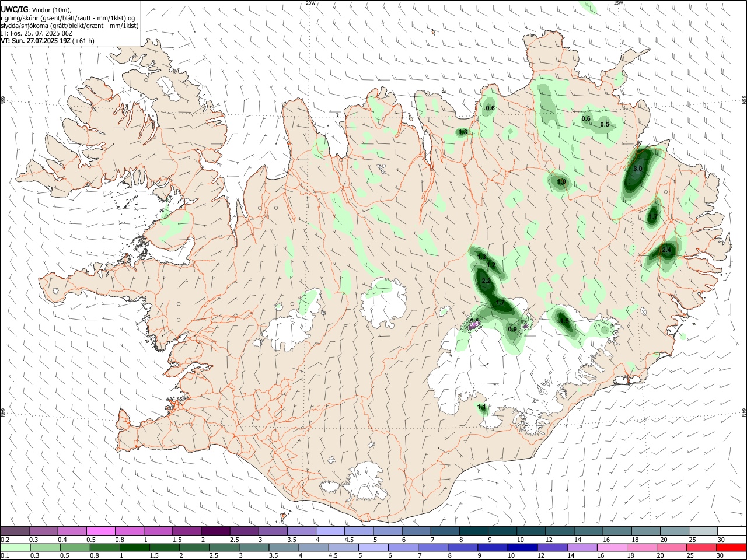The image size is (747, 560).
Task: Select the darkest purple 2 swatch in the snow scale
Action: 215,531
